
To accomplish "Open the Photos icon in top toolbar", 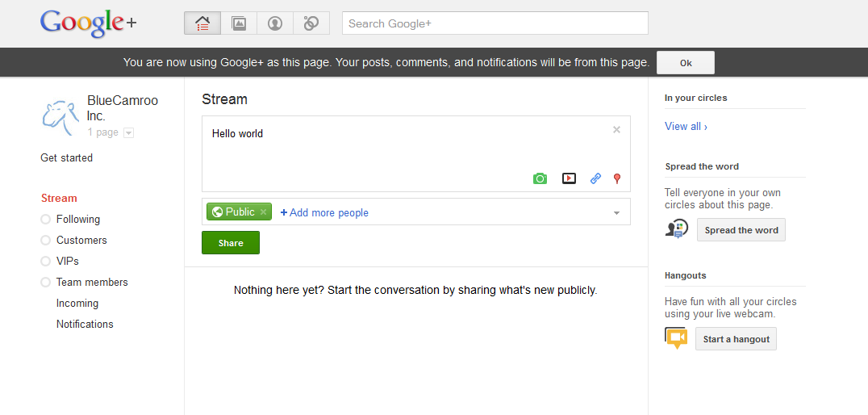I will (x=239, y=23).
